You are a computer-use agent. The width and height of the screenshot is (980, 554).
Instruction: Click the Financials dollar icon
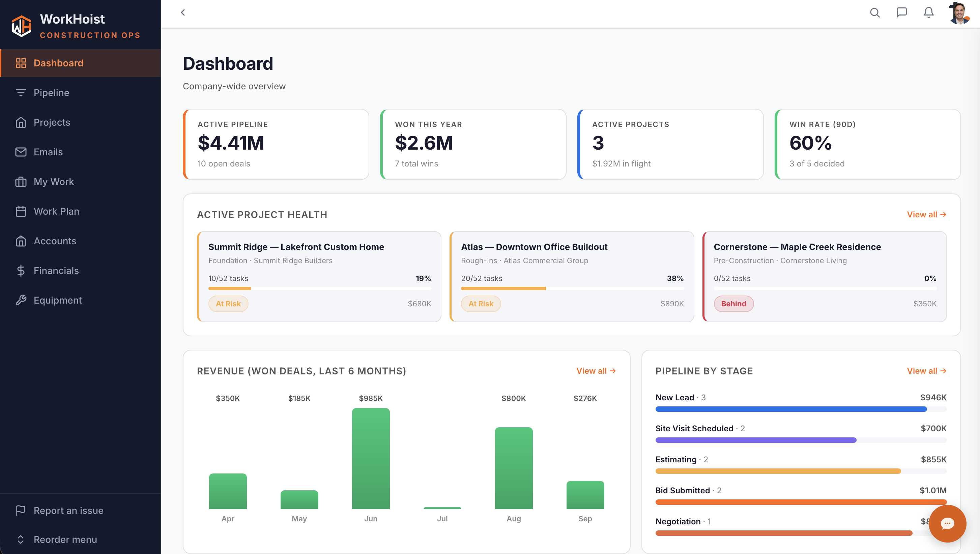(x=21, y=271)
